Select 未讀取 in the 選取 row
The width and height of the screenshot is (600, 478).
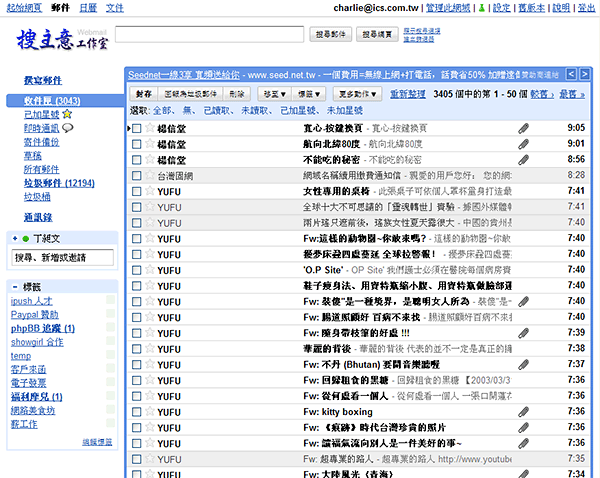click(254, 110)
